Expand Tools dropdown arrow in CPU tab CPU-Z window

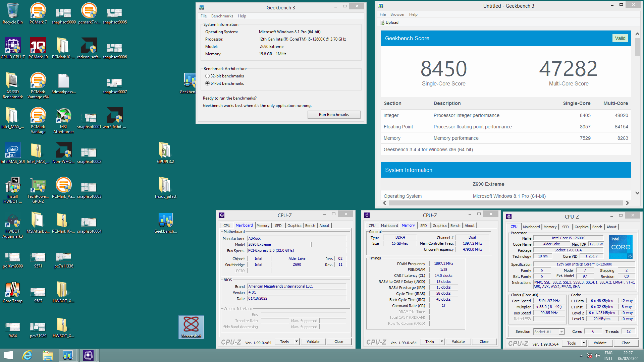click(584, 343)
